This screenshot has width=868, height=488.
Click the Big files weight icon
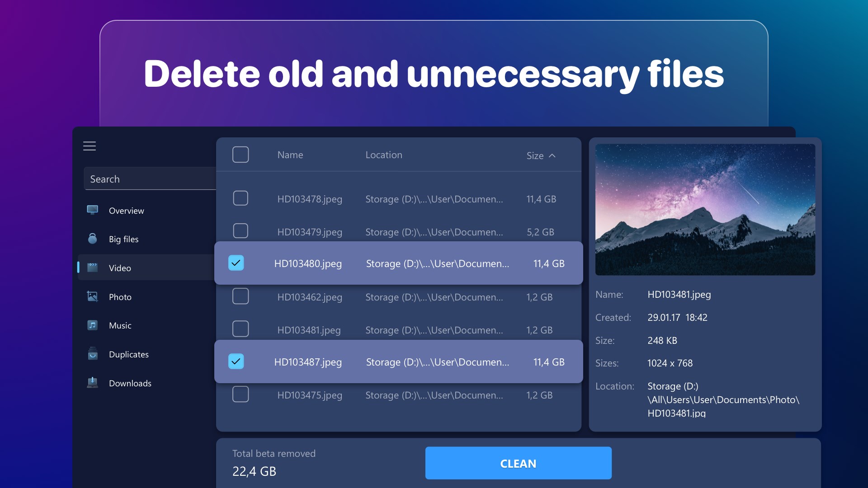93,239
